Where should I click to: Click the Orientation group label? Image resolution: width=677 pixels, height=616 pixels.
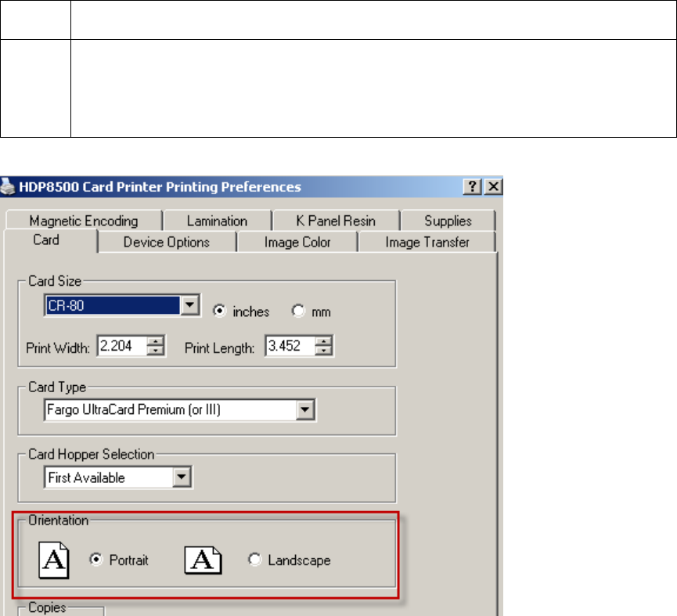58,521
